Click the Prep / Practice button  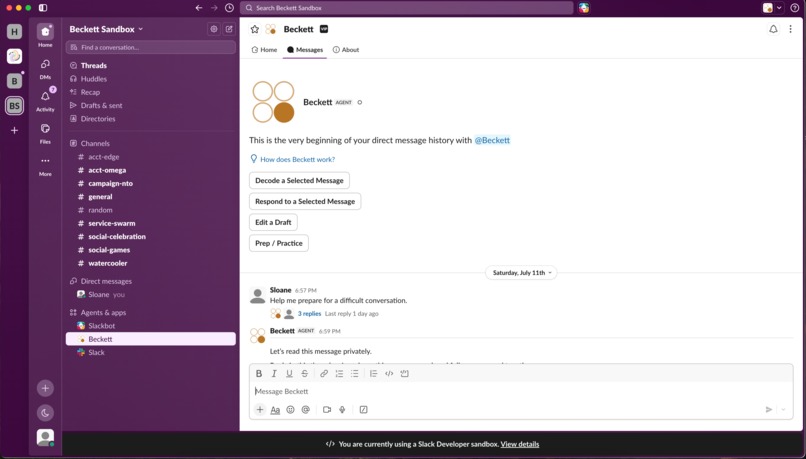tap(279, 243)
